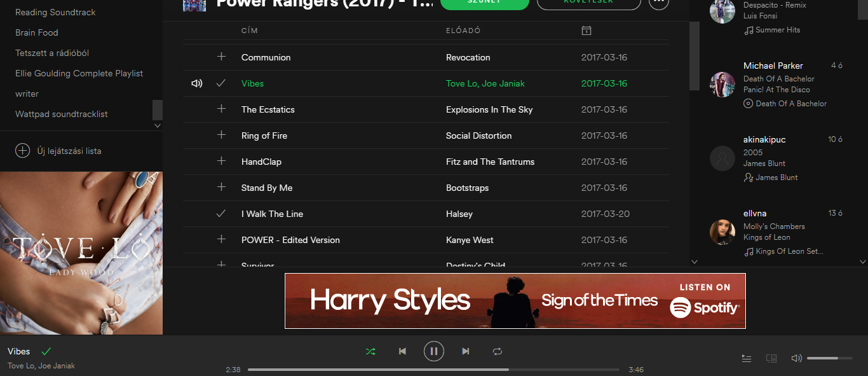
Task: Click the green pause (SZÜNET) playlist button
Action: [485, 3]
